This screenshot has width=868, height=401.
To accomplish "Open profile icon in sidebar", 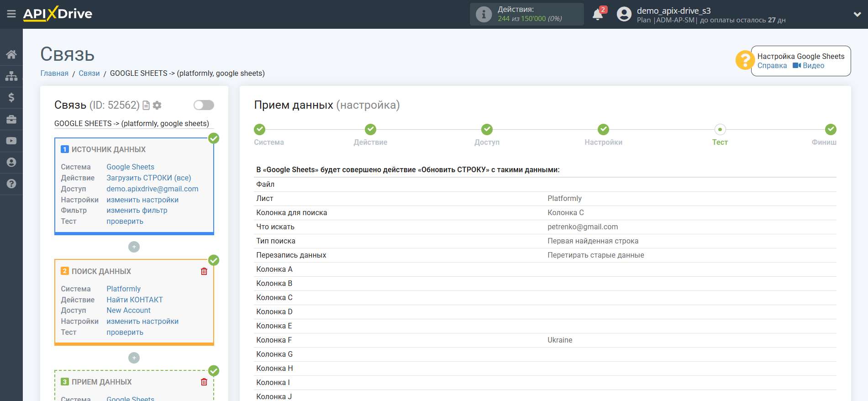I will 11,162.
